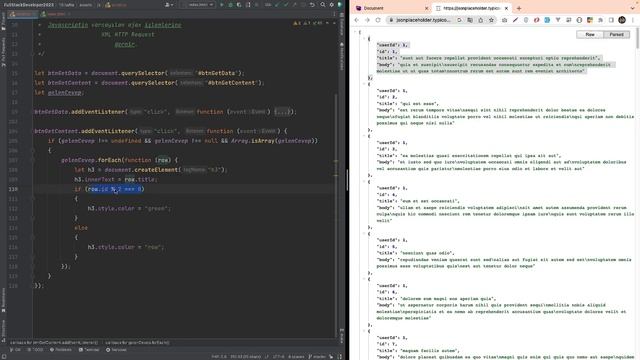Collapse the first JSON object with id 1

pyautogui.click(x=364, y=38)
